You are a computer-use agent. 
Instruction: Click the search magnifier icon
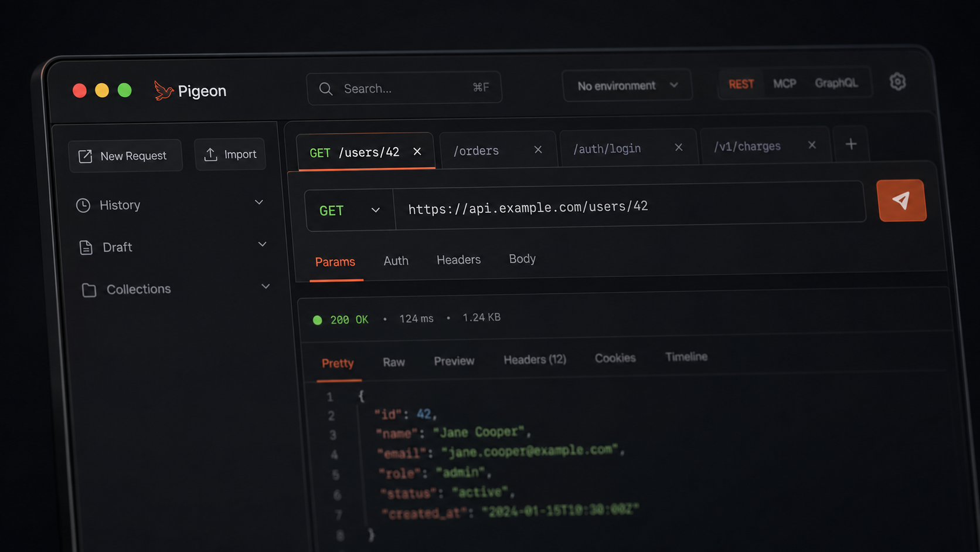click(x=326, y=89)
